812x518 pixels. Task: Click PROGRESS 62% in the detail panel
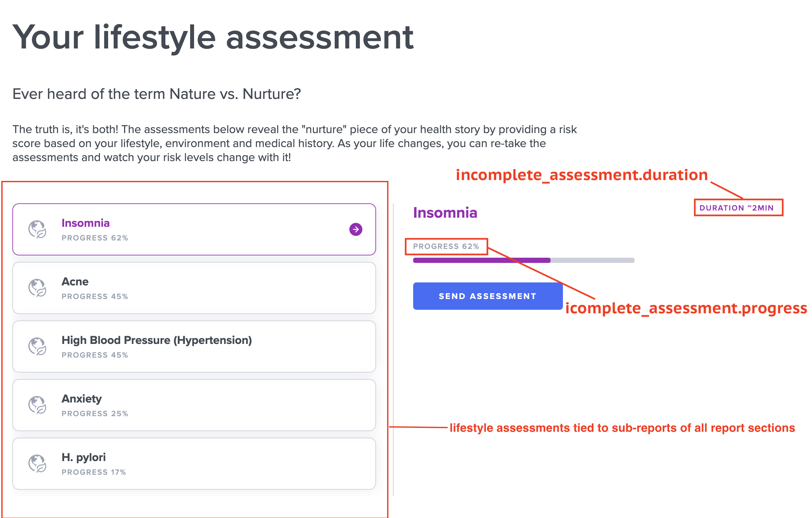pos(446,246)
